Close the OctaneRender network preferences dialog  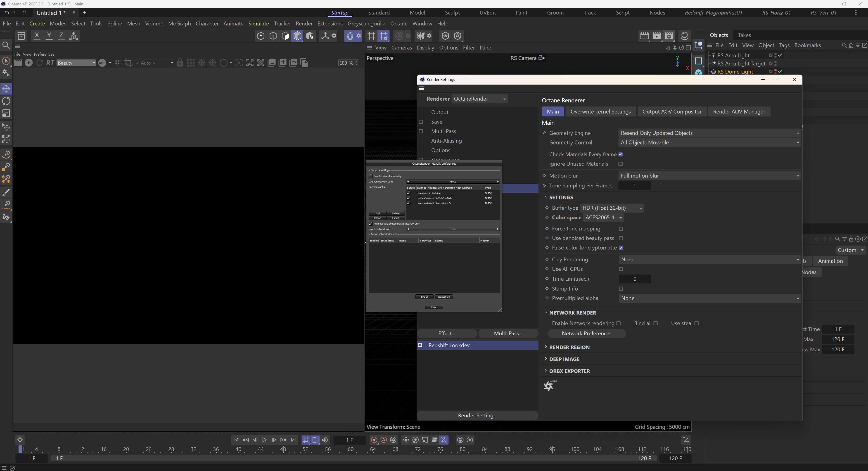click(x=434, y=307)
